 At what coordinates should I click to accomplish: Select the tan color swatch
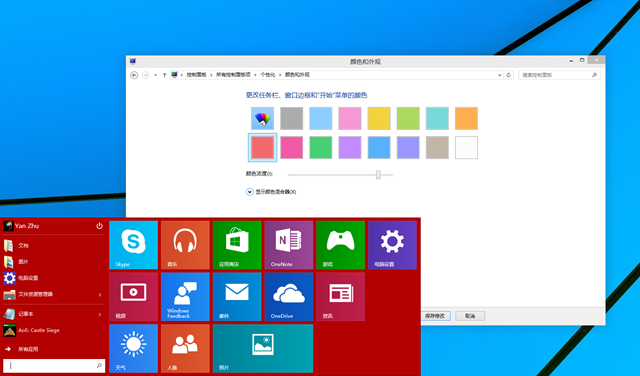tap(437, 147)
